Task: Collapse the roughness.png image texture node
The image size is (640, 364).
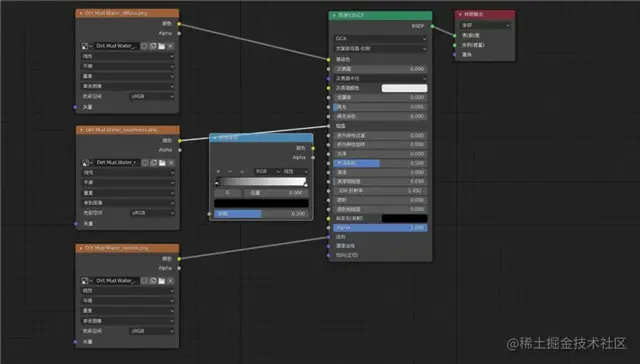Action: [81, 130]
